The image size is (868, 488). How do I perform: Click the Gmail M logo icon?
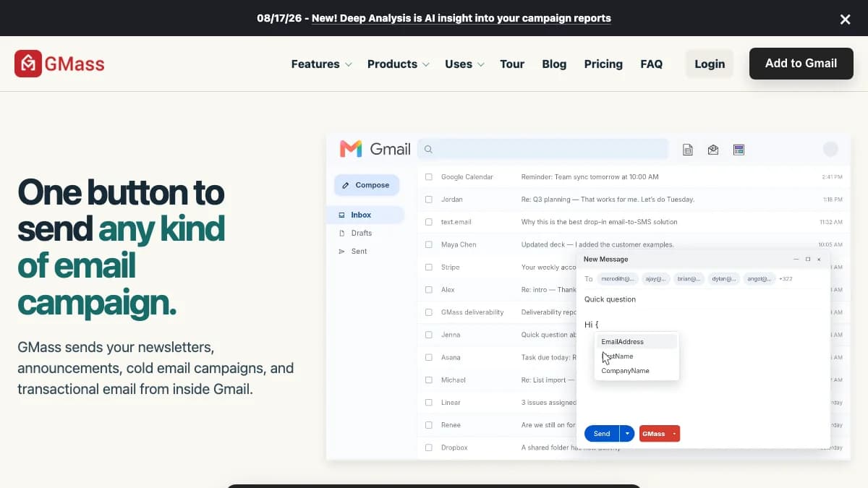point(351,149)
